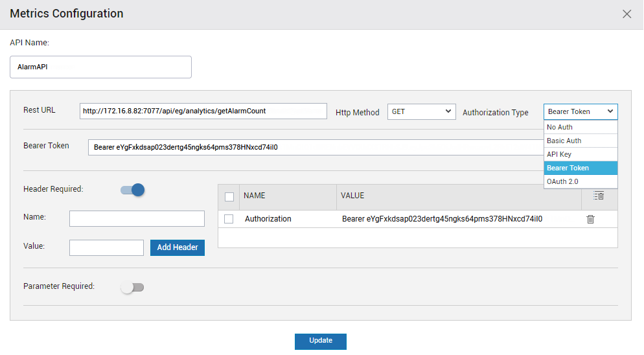Click the Bearer Token text field
The width and height of the screenshot is (644, 355).
pos(316,147)
